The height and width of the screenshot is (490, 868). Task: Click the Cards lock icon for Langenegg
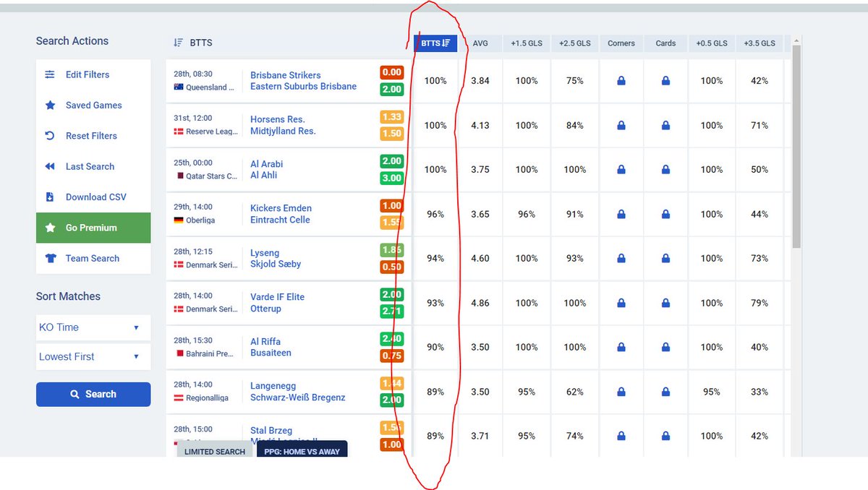click(665, 392)
